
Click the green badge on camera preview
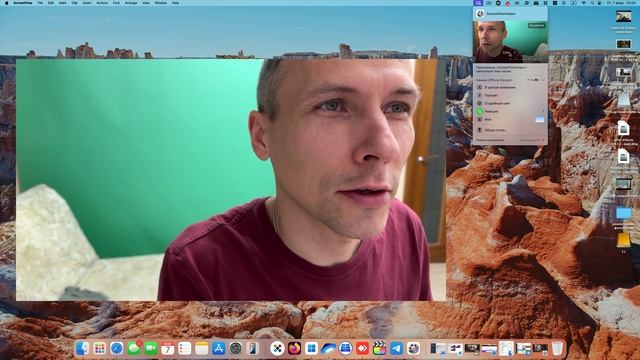[x=536, y=25]
